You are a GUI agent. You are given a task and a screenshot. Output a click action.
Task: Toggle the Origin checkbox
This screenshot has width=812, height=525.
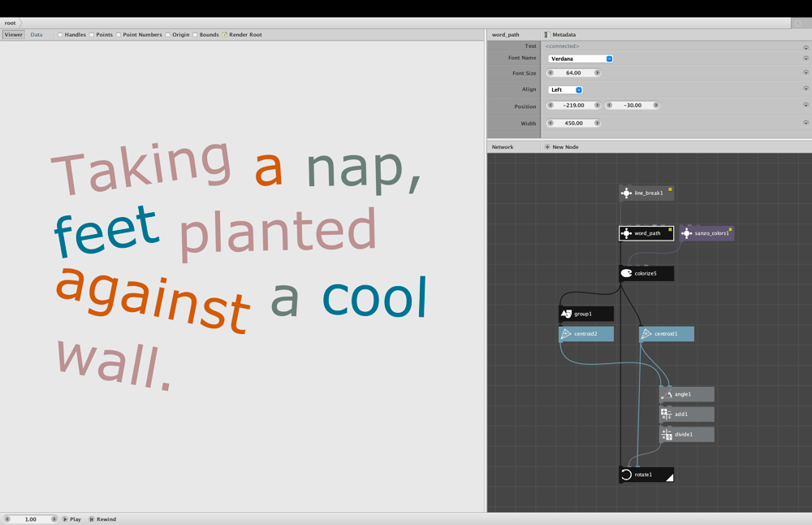point(168,35)
